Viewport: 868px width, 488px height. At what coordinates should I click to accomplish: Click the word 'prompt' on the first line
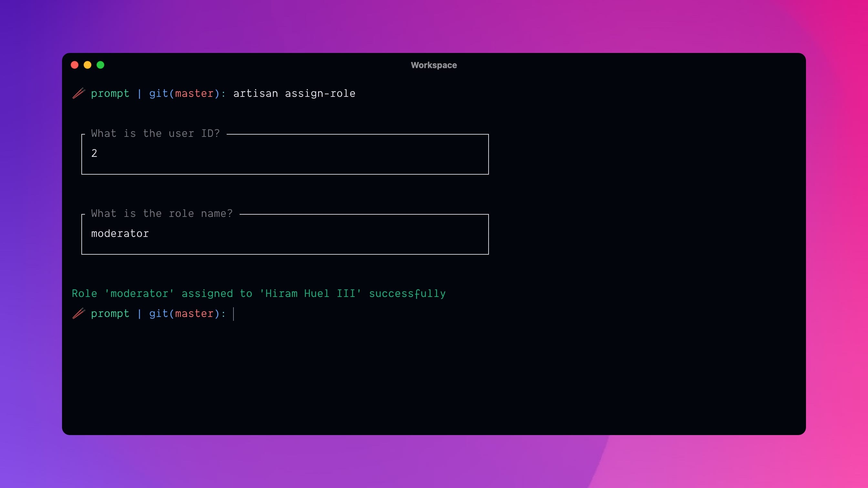tap(110, 94)
